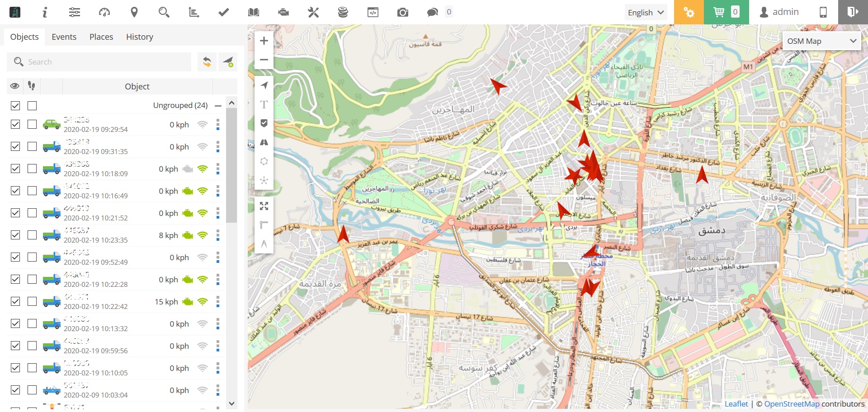Click the admin user account button
The height and width of the screenshot is (412, 868).
coord(779,12)
